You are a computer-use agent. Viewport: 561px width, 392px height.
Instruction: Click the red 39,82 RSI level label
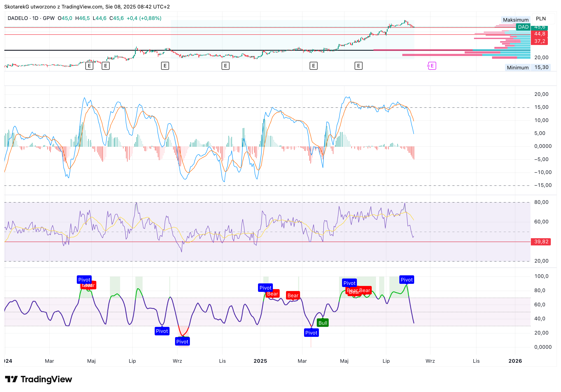541,242
